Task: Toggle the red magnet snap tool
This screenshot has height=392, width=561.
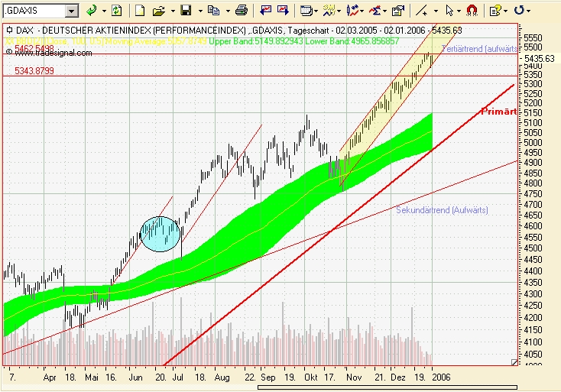Action: point(472,11)
